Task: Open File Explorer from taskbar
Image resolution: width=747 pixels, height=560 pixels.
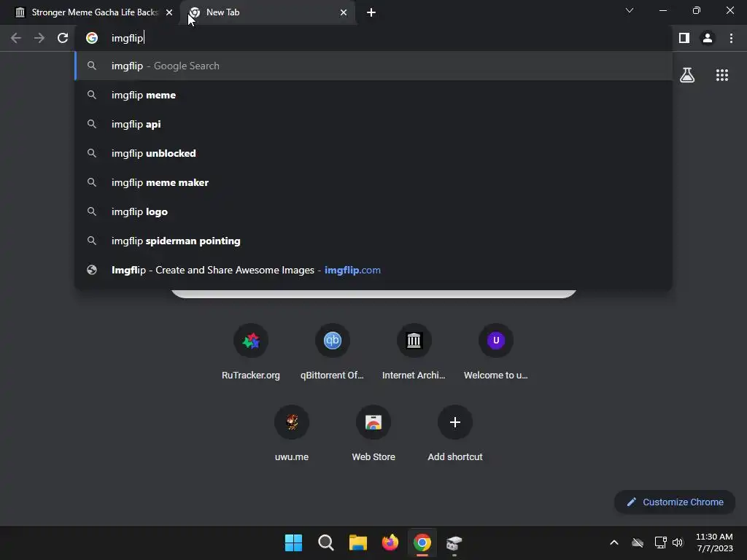Action: 357,542
